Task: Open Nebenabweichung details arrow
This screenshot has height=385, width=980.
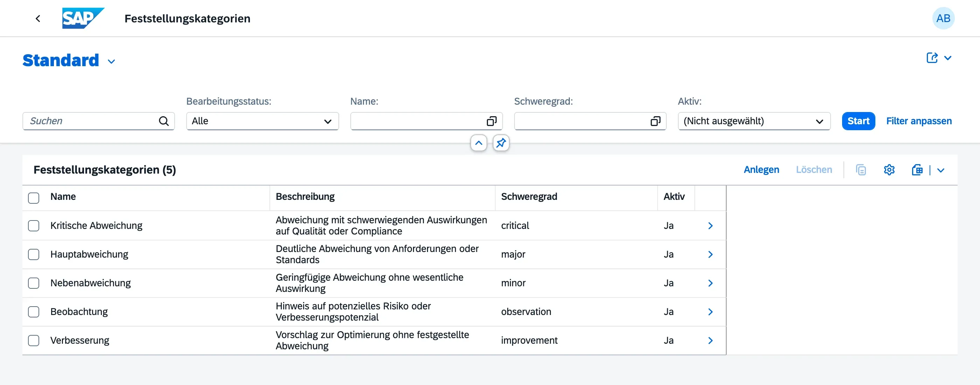Action: 710,283
